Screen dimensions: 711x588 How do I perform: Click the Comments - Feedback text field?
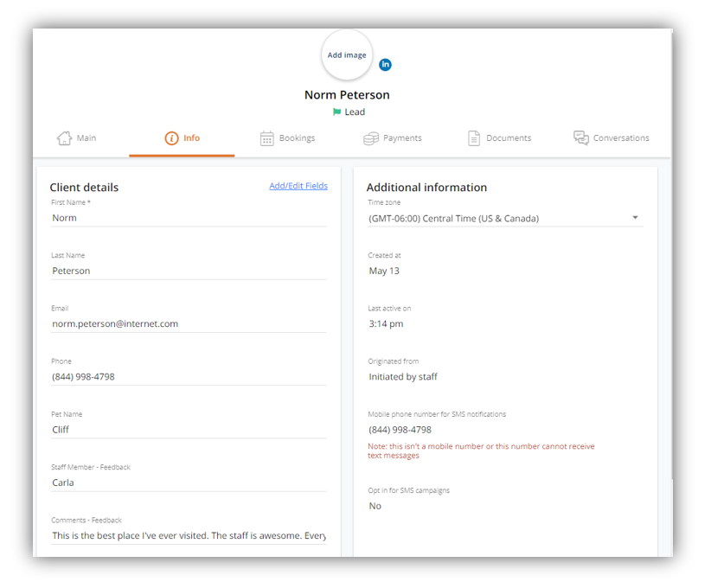point(189,536)
